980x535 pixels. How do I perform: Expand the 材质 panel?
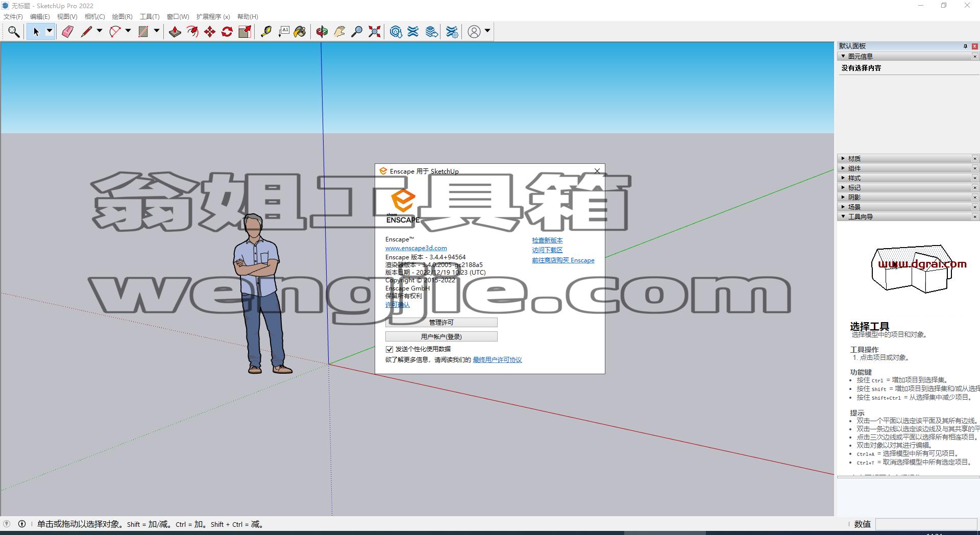(x=843, y=158)
